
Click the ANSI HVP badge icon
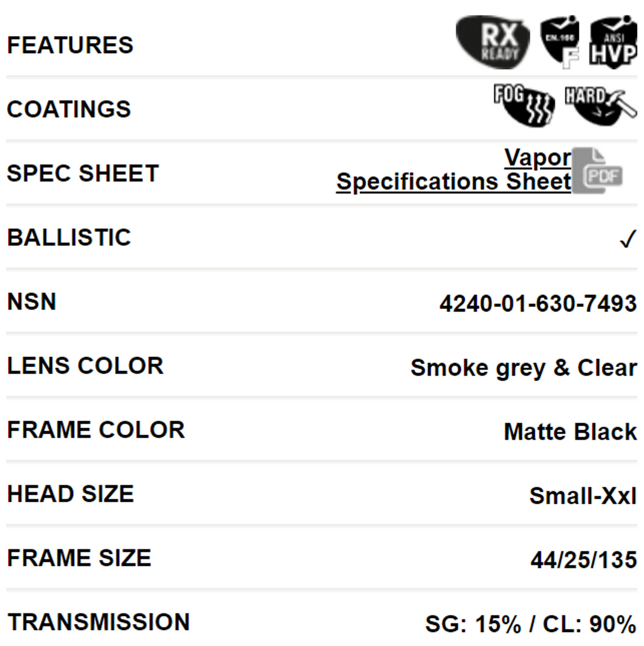click(x=613, y=42)
